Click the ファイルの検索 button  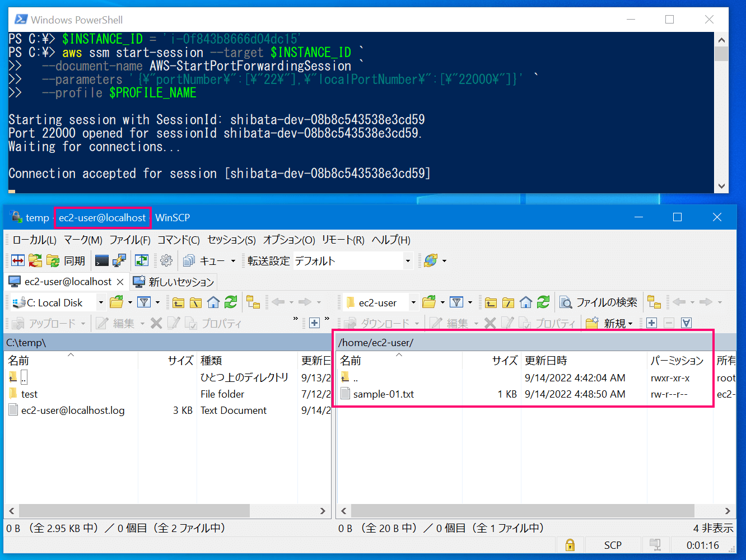coord(599,302)
